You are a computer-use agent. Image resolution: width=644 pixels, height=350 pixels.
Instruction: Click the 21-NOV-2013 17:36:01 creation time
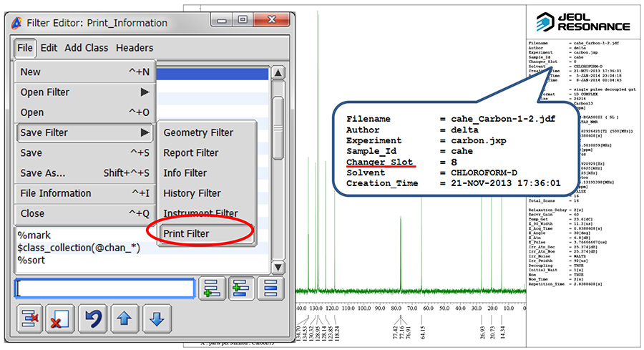pyautogui.click(x=506, y=183)
